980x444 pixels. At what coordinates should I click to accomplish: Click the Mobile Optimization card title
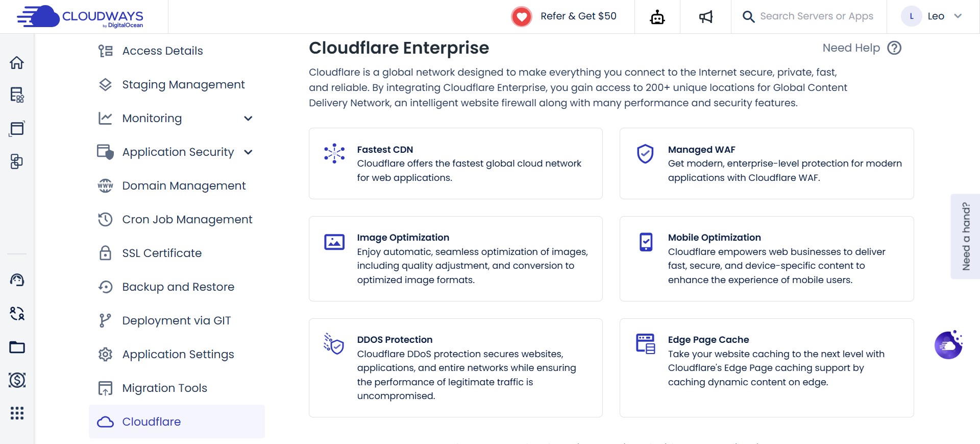point(714,238)
